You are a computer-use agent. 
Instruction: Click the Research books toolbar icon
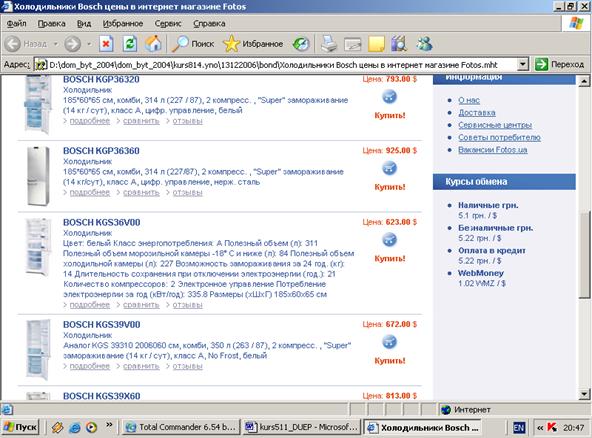click(399, 44)
